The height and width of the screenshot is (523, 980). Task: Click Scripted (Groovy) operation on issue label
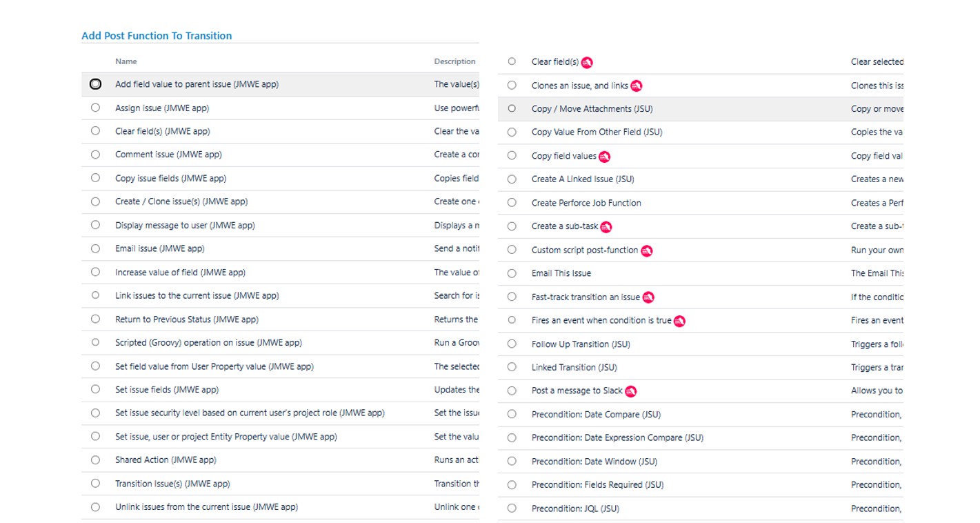pos(208,343)
